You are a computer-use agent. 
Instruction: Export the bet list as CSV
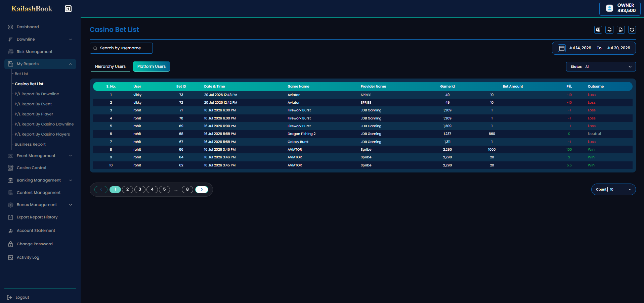tap(621, 30)
